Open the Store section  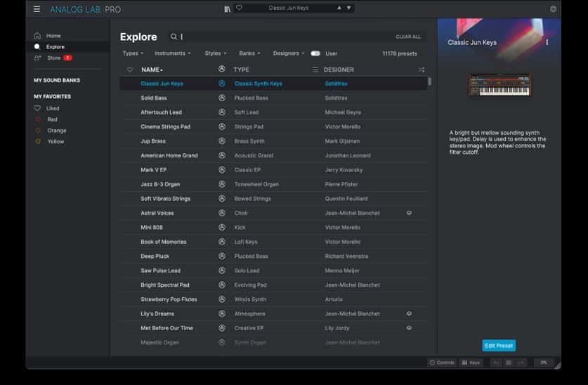point(54,58)
